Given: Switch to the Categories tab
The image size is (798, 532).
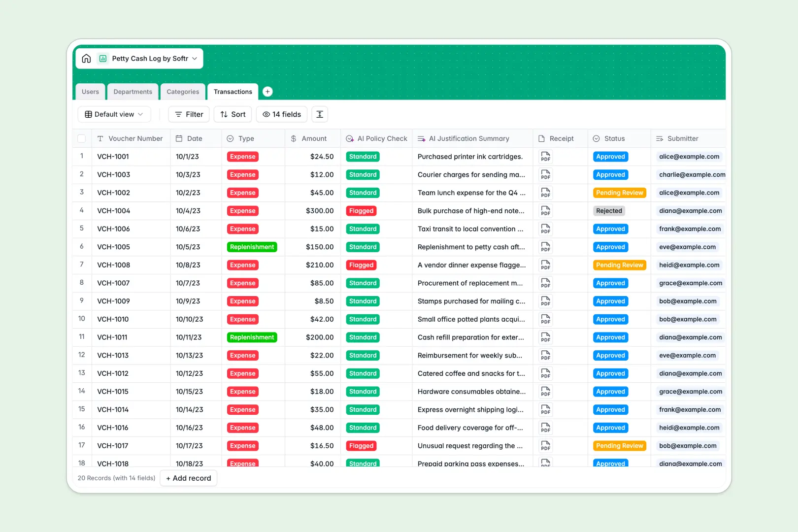Looking at the screenshot, I should [x=183, y=91].
